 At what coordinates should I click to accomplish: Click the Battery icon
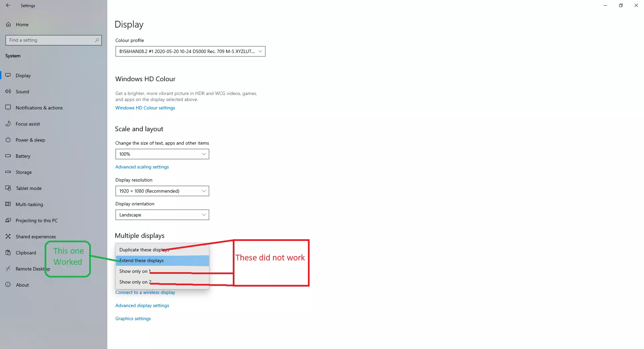[8, 156]
